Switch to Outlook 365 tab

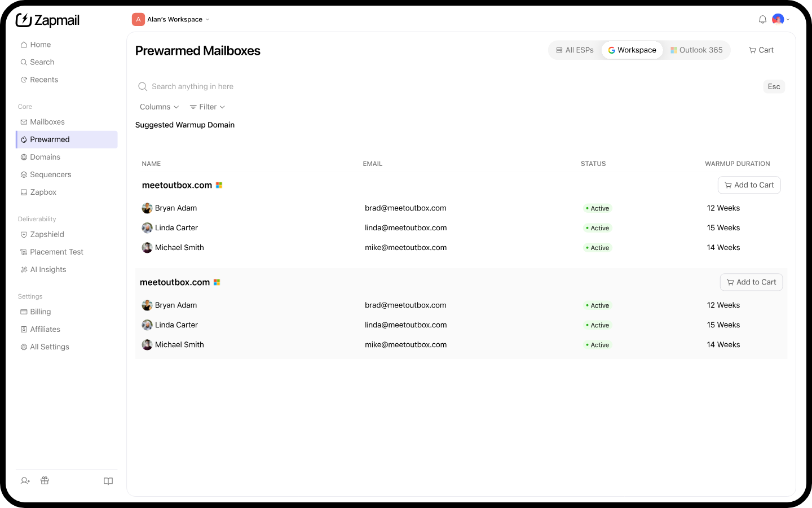click(x=696, y=50)
